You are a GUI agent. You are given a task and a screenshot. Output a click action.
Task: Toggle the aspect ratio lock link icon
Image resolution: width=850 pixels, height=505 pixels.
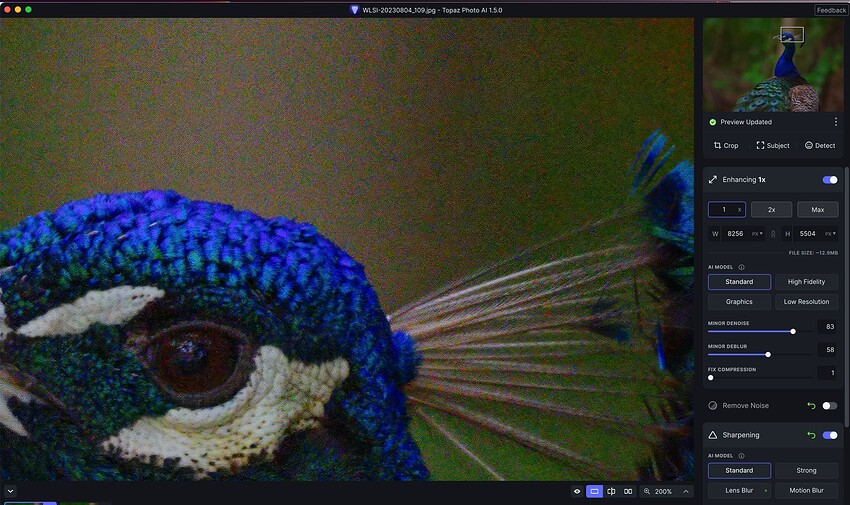(x=773, y=234)
